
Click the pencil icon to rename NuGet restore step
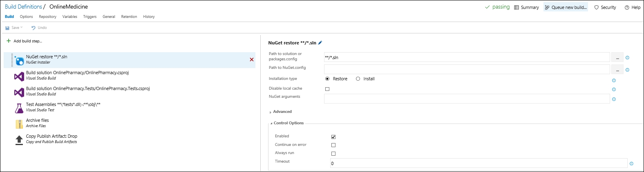point(320,42)
